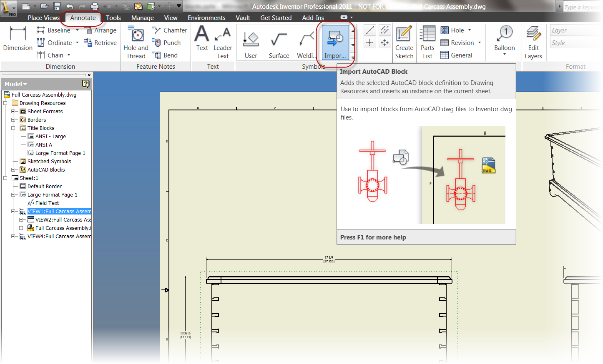Expand AutoCAD Blocks node
The width and height of the screenshot is (603, 364).
pyautogui.click(x=13, y=170)
